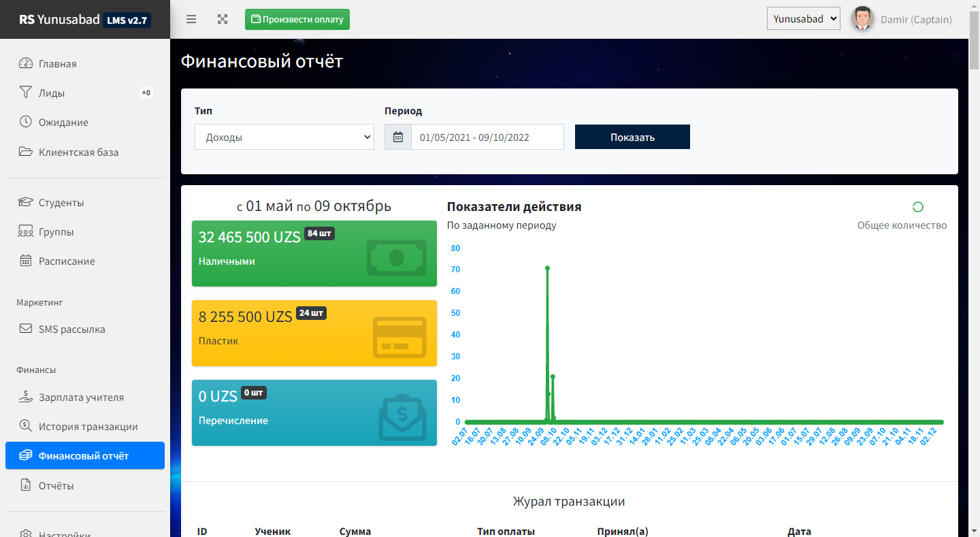Viewport: 980px width, 537px height.
Task: Toggle fullscreen with the expand icon
Action: tap(223, 19)
